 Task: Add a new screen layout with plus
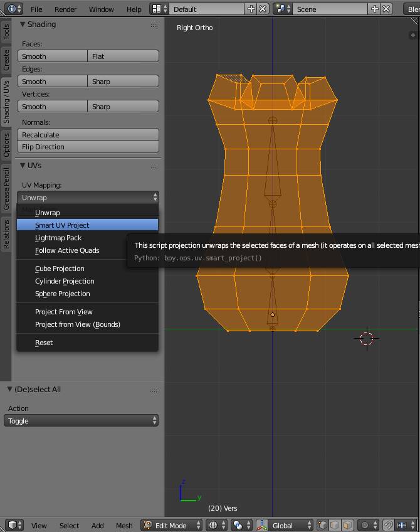pos(251,9)
